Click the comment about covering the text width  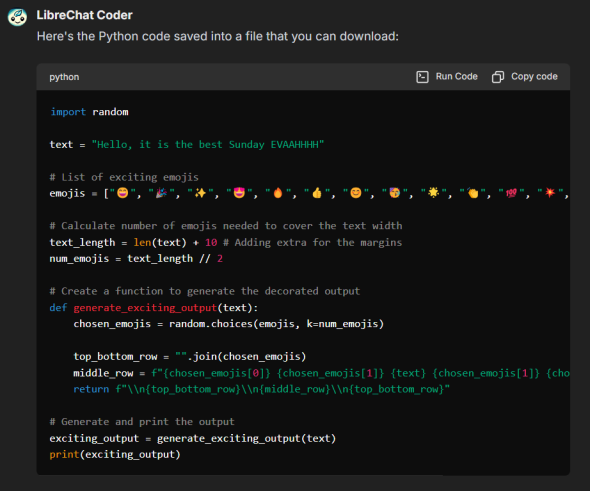226,226
